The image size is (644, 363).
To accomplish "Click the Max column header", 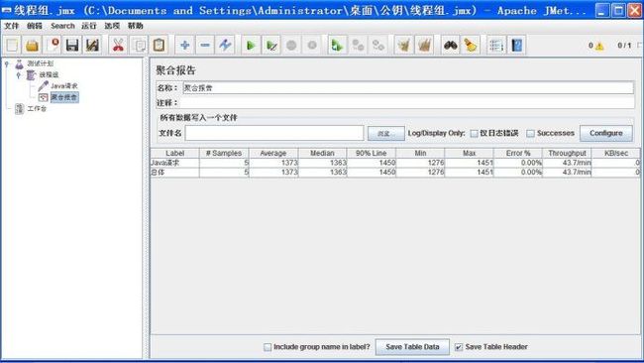I will [x=469, y=153].
